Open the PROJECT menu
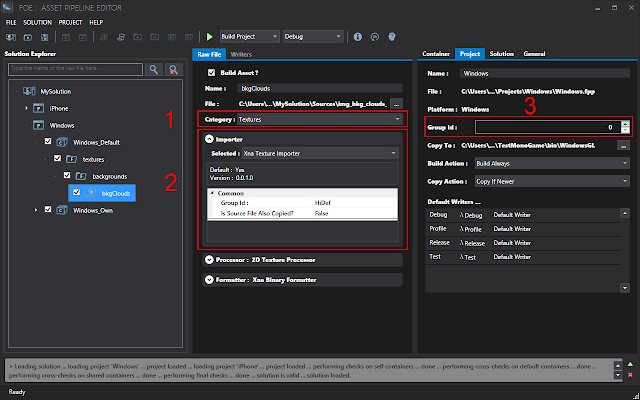The image size is (640, 400). point(70,21)
